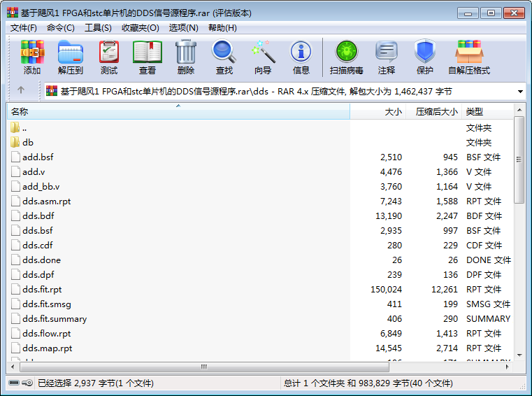Run 扫描病毒 virus scan icon
Image resolution: width=532 pixels, height=396 pixels.
pyautogui.click(x=346, y=57)
